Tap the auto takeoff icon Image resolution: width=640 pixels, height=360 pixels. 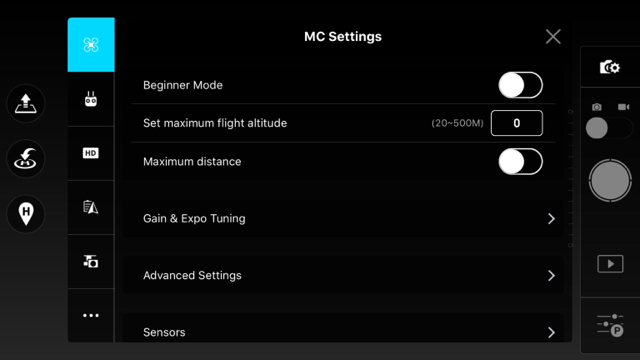click(x=26, y=104)
